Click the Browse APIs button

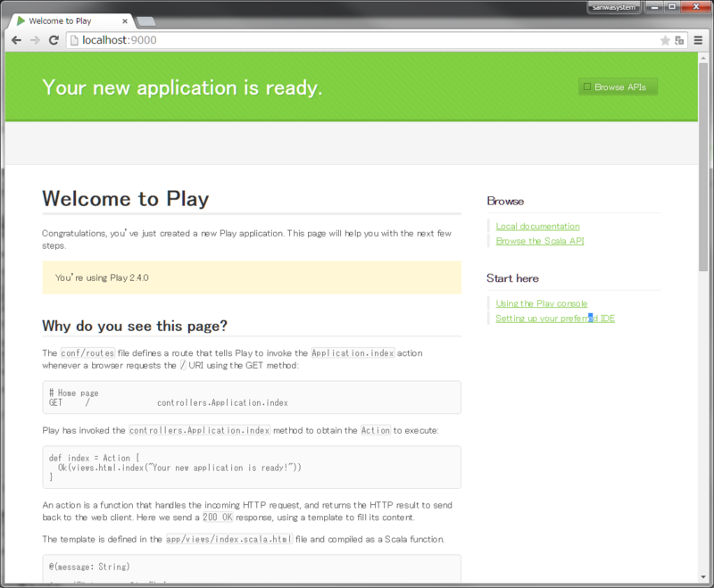(618, 87)
